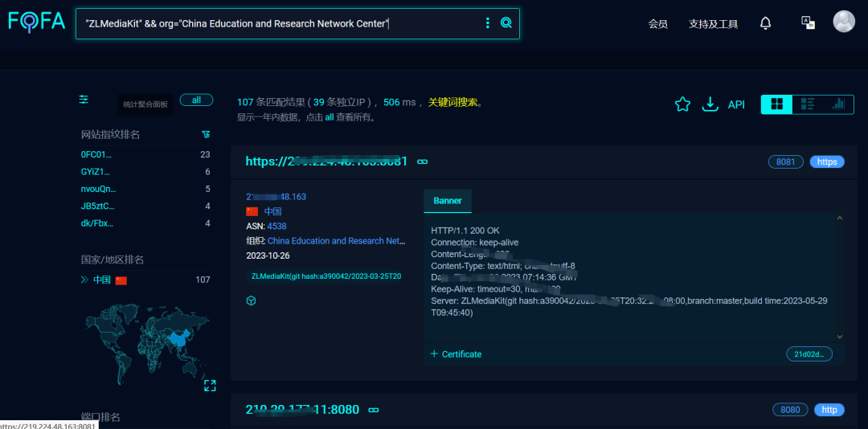Open the notifications bell

(766, 22)
